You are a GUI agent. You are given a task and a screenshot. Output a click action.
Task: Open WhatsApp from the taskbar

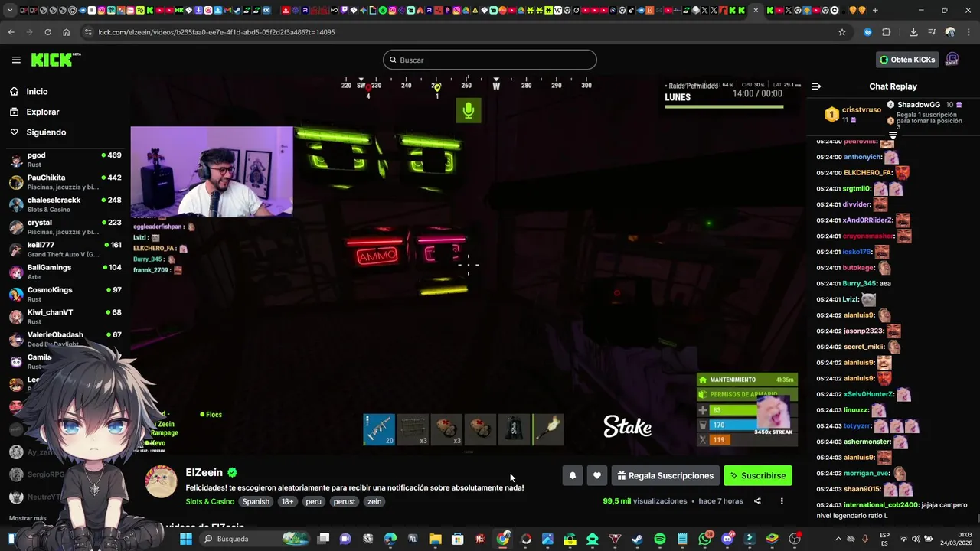(705, 539)
